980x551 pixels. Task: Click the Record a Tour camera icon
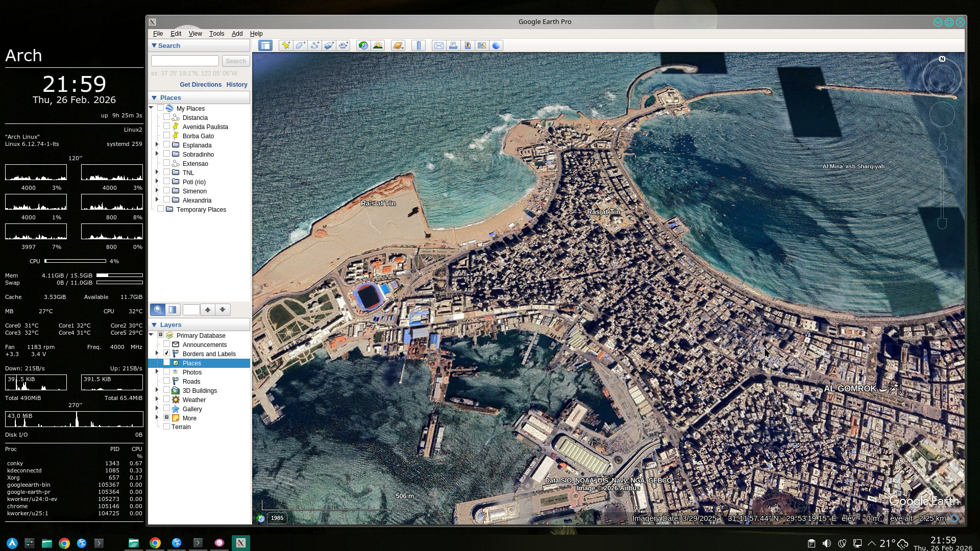point(344,45)
